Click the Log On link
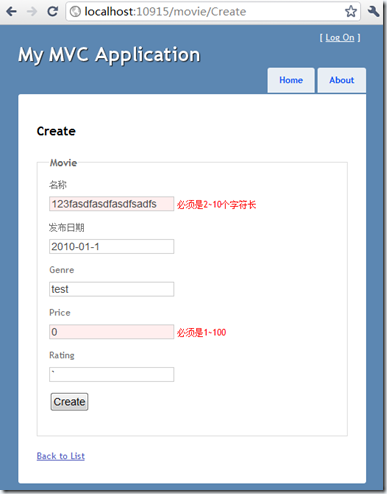This screenshot has width=387, height=494. tap(340, 38)
